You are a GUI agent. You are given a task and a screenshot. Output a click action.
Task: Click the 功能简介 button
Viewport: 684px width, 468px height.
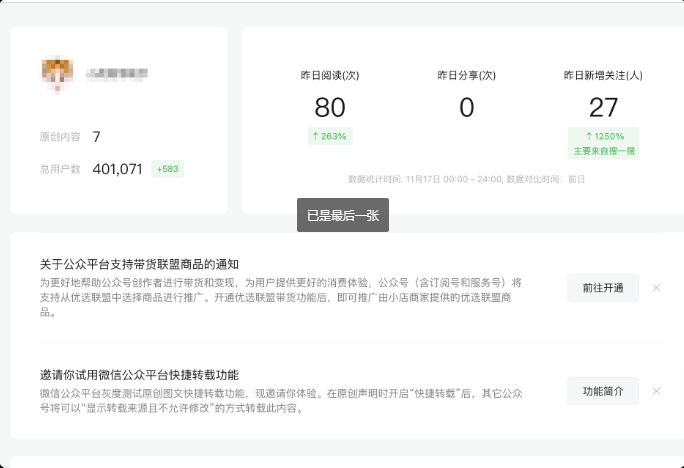(x=603, y=391)
